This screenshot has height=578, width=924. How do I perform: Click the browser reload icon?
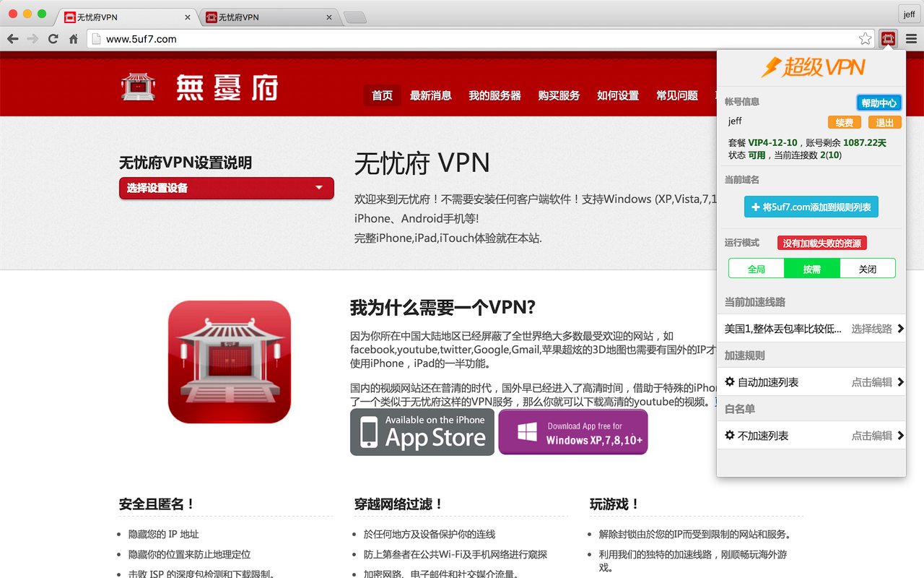tap(53, 38)
